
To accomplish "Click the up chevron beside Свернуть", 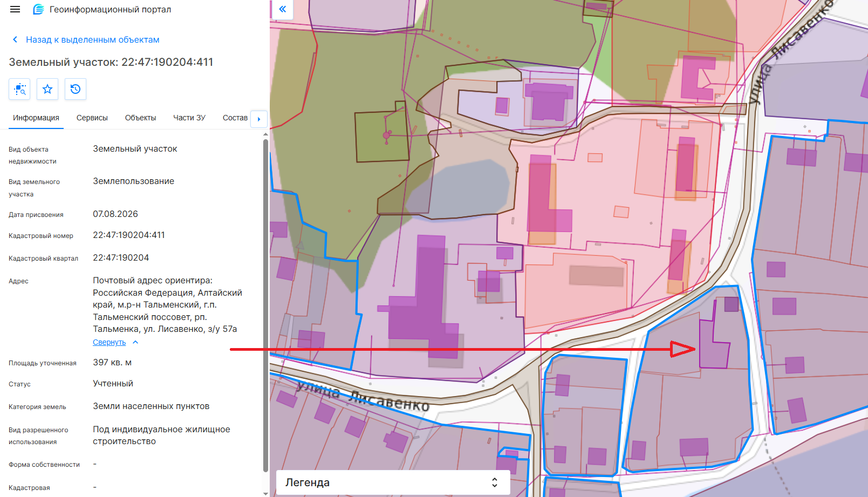I will (x=135, y=342).
